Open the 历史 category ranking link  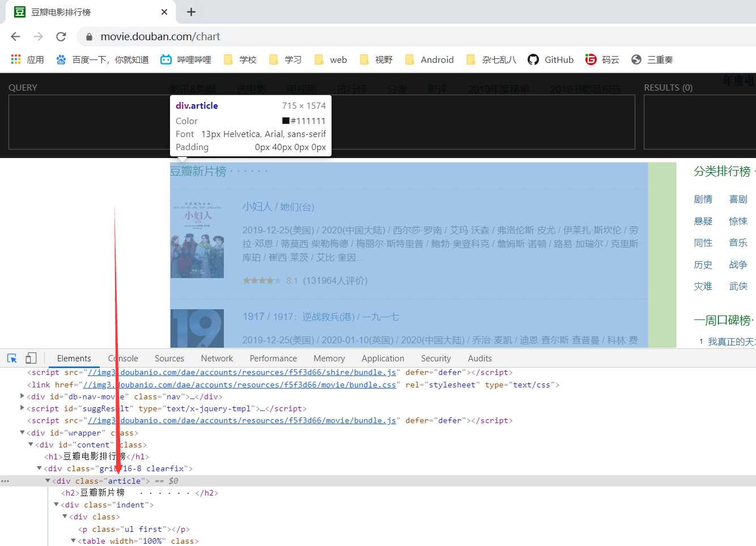coord(703,265)
